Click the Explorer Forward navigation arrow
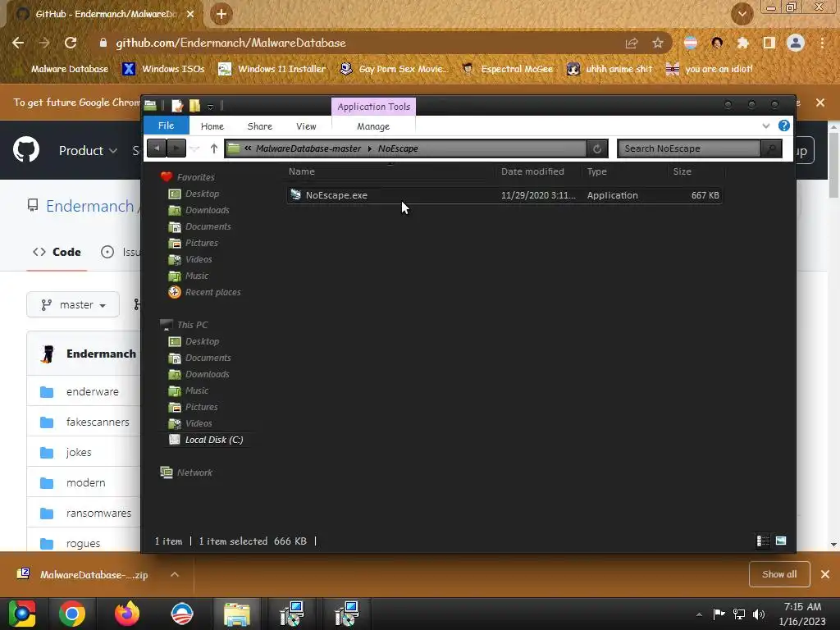This screenshot has height=630, width=840. (176, 148)
